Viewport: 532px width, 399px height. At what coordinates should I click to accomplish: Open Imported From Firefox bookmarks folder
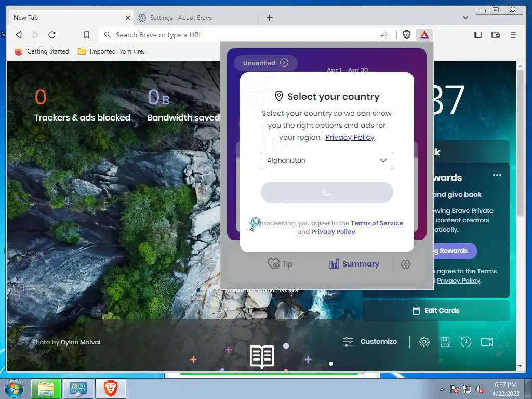(x=113, y=51)
